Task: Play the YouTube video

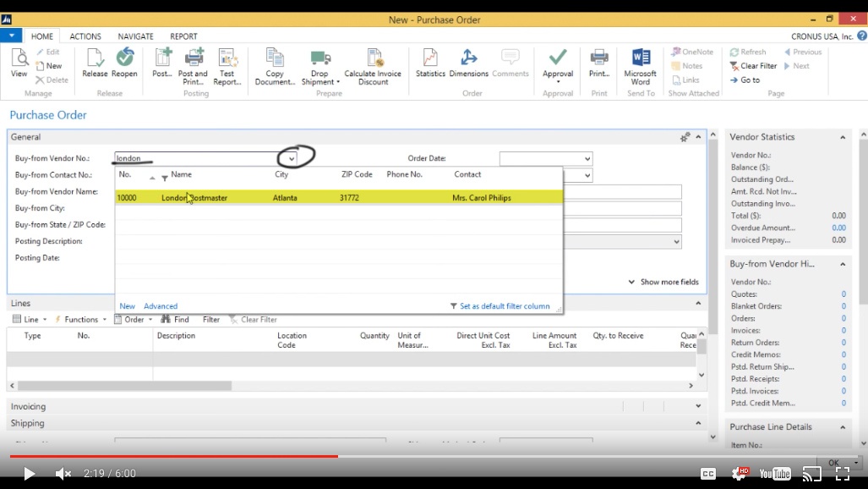Action: click(29, 474)
